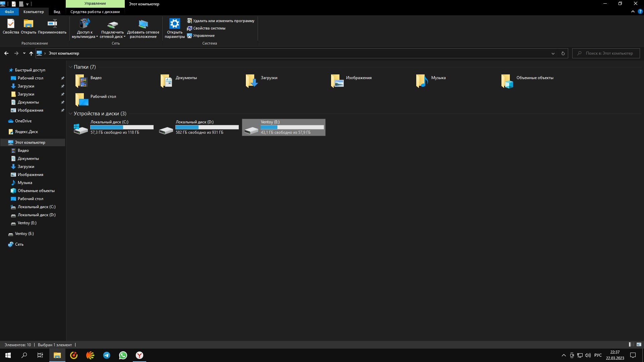Open Яндекс.Диск in the sidebar
Screen dimensions: 644x362
[x=26, y=132]
